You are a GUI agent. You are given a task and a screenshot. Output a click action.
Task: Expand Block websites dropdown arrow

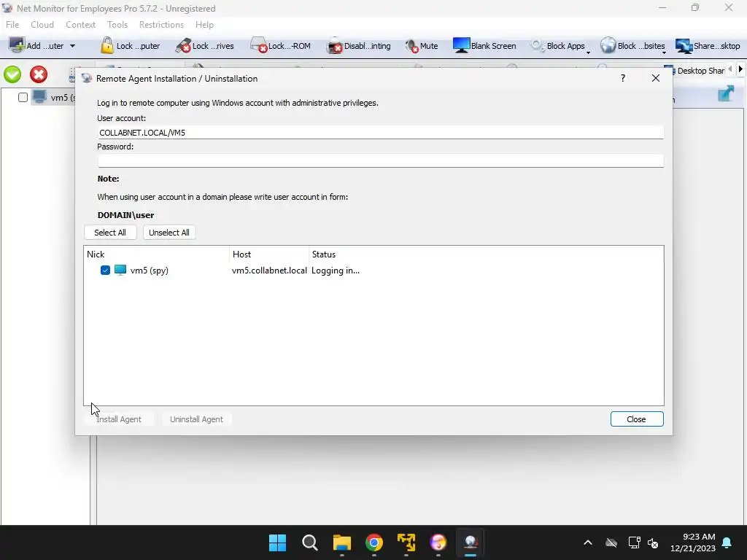pyautogui.click(x=664, y=52)
